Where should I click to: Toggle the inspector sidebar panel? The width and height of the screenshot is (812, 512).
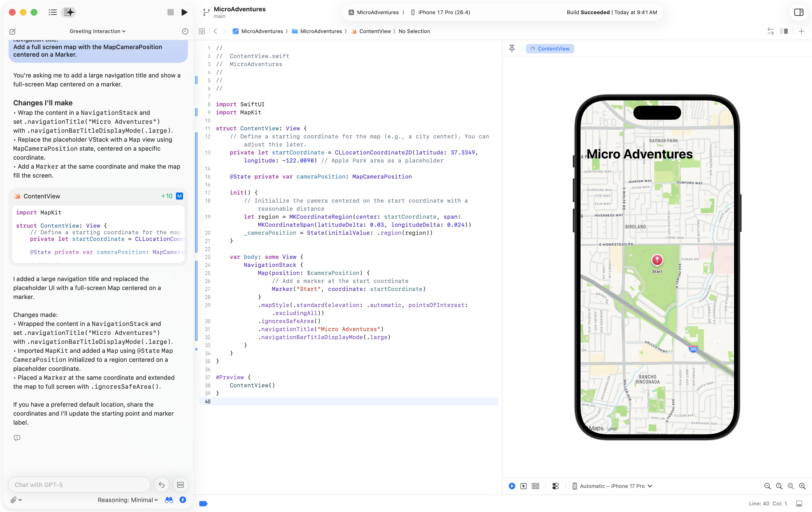[799, 13]
